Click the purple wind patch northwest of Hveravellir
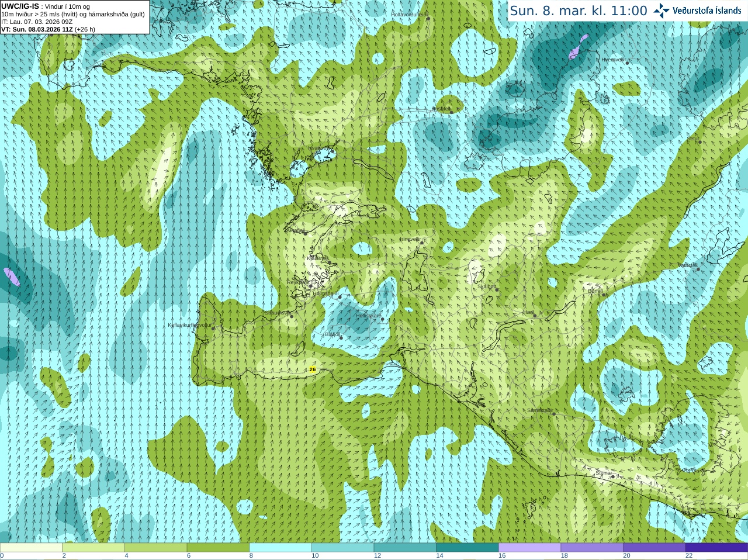 pos(579,47)
